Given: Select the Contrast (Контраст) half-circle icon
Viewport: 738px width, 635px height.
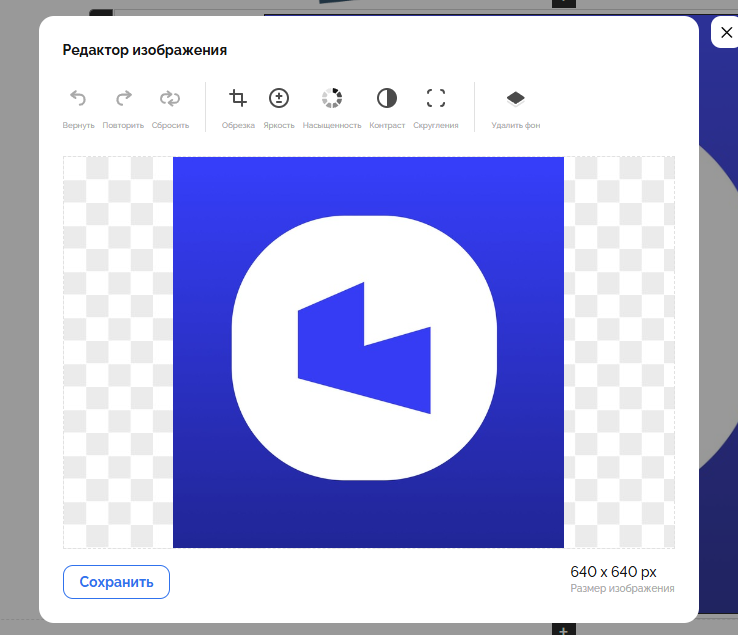Looking at the screenshot, I should coord(387,98).
